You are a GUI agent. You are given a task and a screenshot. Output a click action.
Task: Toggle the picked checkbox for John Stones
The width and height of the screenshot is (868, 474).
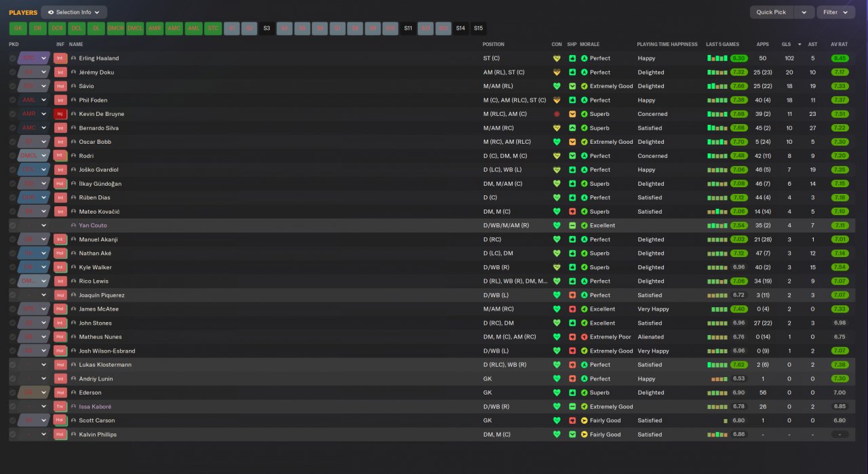pyautogui.click(x=13, y=323)
